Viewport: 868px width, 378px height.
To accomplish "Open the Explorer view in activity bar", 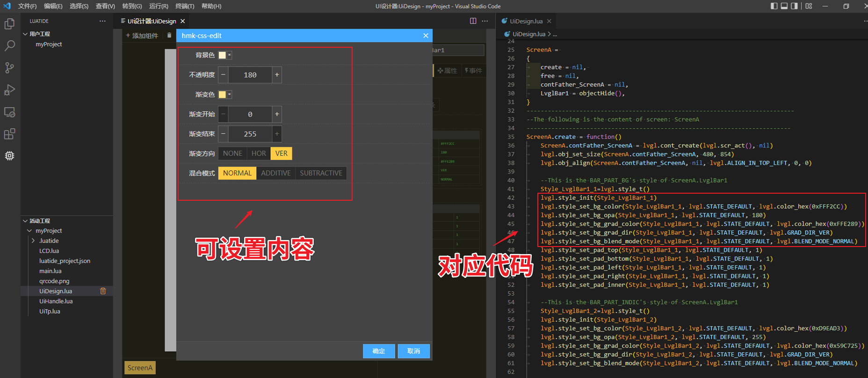I will 9,23.
